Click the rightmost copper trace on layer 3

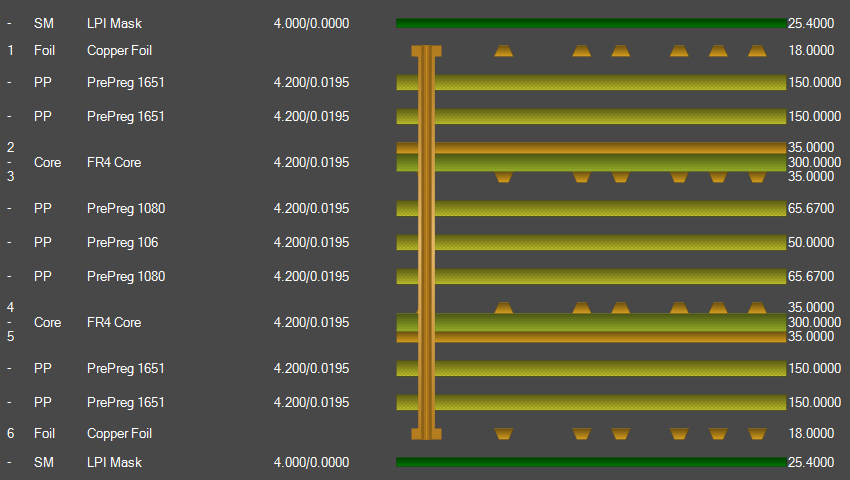click(757, 177)
